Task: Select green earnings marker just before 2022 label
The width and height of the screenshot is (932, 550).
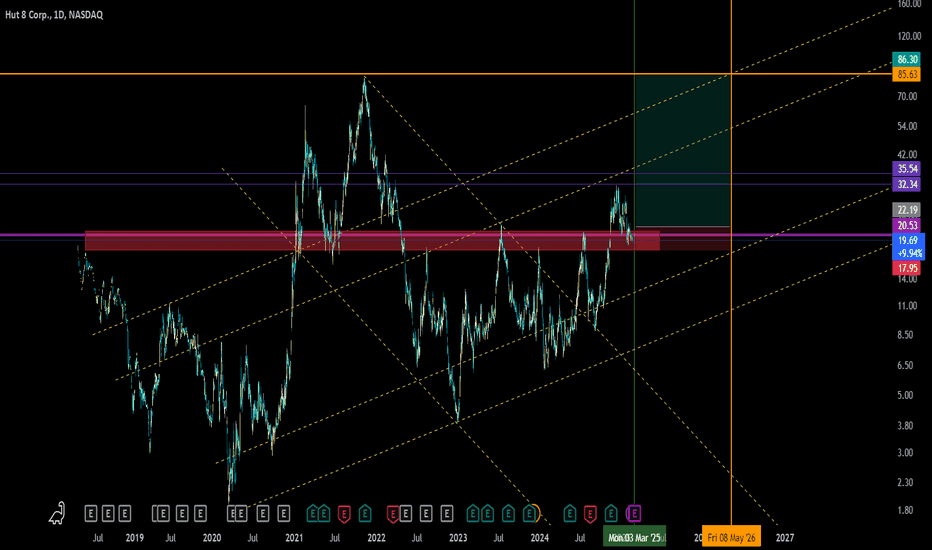Action: 365,513
